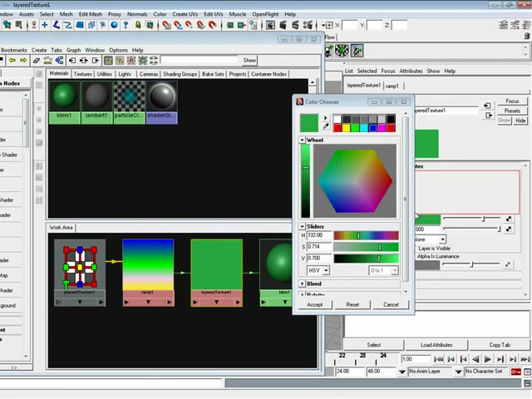Toggle snap to grids magnet
This screenshot has width=532, height=399.
(x=166, y=25)
